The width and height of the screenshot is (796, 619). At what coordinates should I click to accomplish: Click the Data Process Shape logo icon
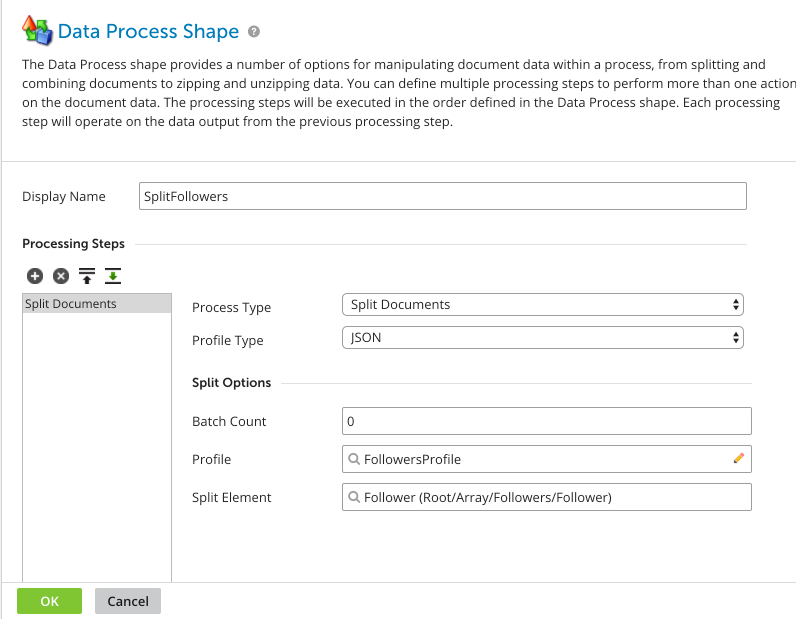(x=37, y=30)
